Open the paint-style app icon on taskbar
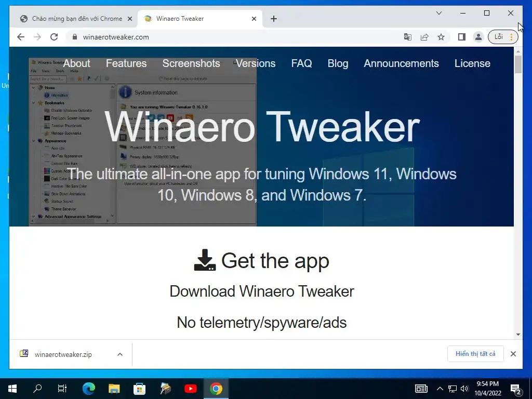The height and width of the screenshot is (399, 532). click(165, 389)
